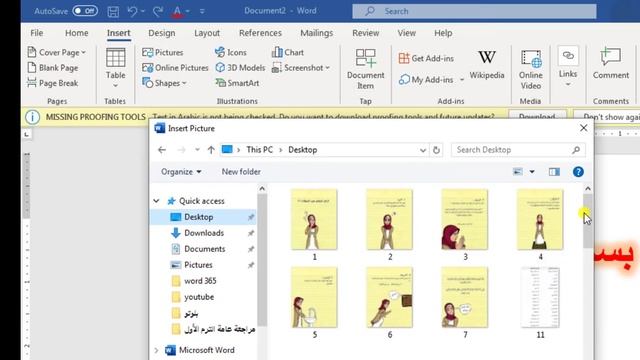Switch to the Design tab
This screenshot has height=360, width=640.
(x=162, y=33)
